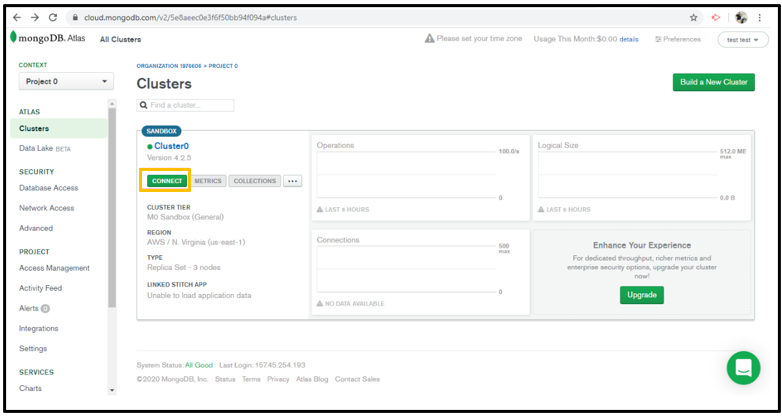
Task: Open the Intercom chat bubble
Action: tap(743, 368)
